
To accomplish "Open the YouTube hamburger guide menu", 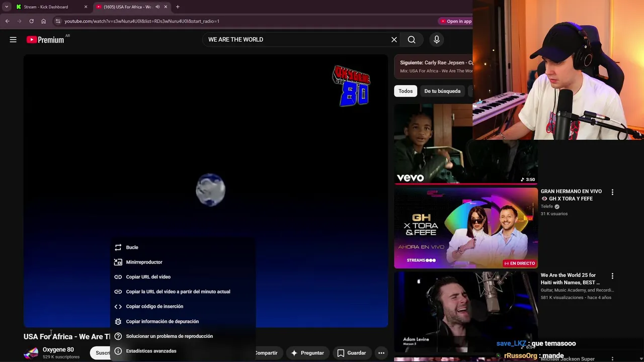I will pyautogui.click(x=13, y=39).
